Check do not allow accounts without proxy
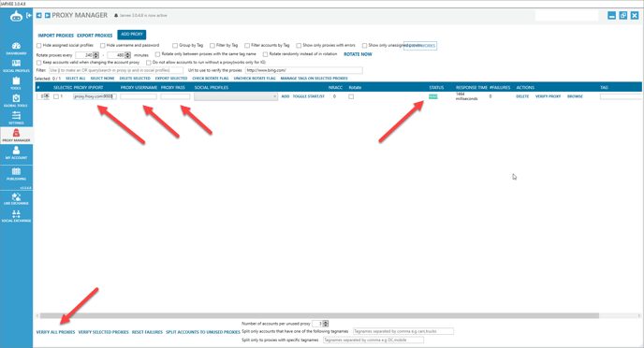 coord(149,63)
